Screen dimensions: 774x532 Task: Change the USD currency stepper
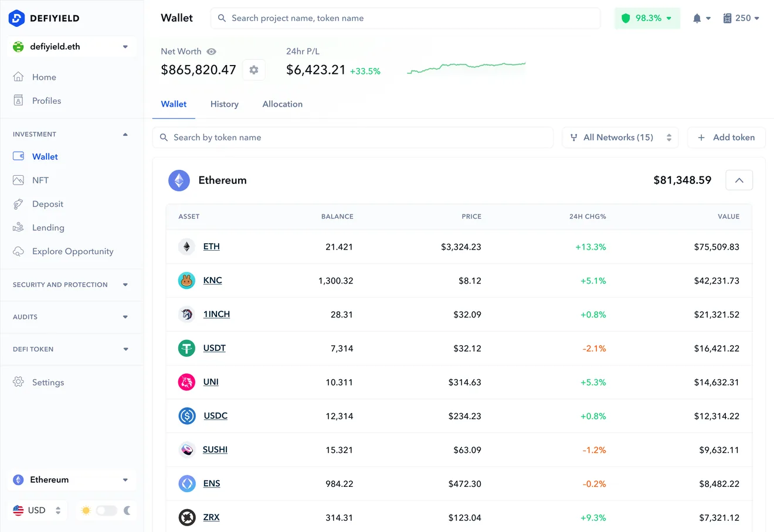58,510
